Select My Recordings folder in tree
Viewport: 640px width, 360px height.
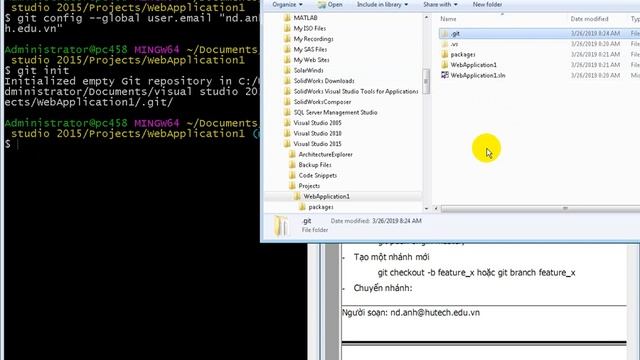point(313,39)
